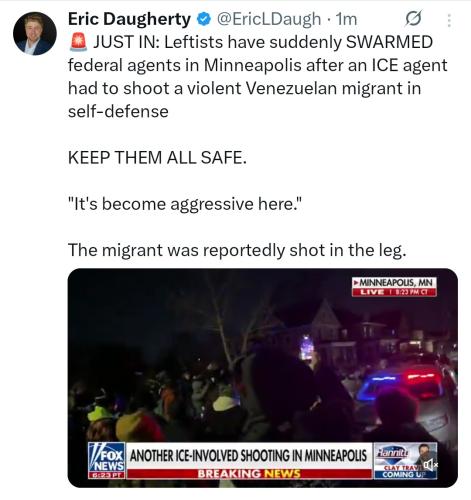Open the three-dot more options menu
This screenshot has width=471, height=500.
tap(449, 20)
